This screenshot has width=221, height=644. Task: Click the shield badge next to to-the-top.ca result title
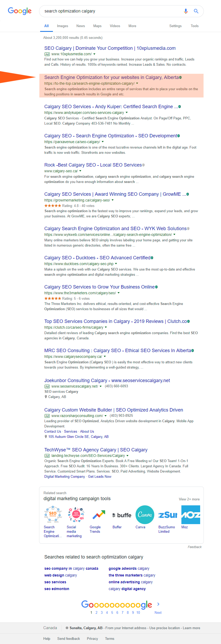[x=180, y=77]
